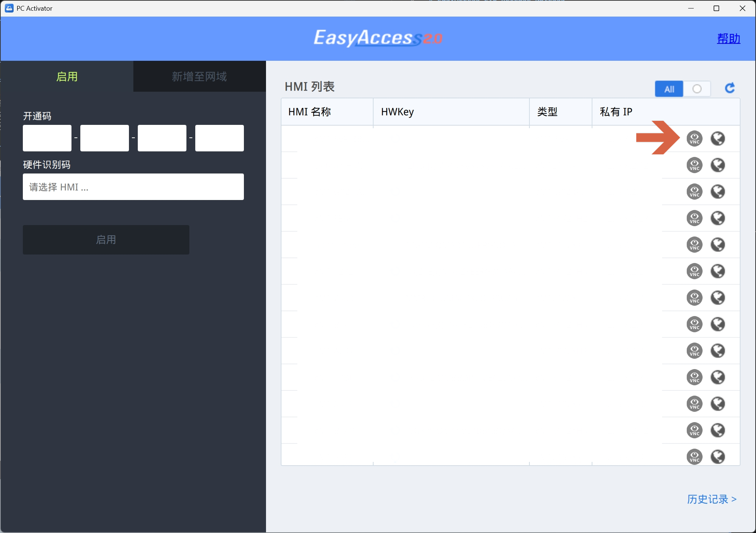Image resolution: width=756 pixels, height=533 pixels.
Task: Focus the first 开通码 input box
Action: point(47,138)
